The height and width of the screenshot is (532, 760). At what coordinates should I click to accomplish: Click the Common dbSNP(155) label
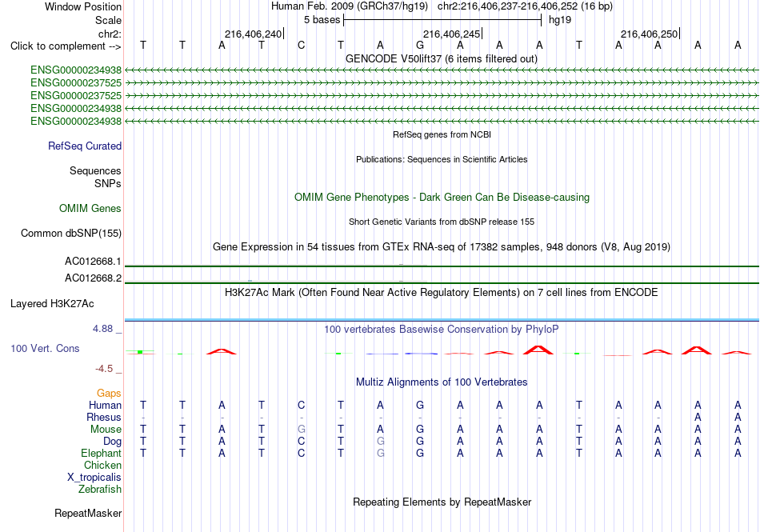point(70,233)
